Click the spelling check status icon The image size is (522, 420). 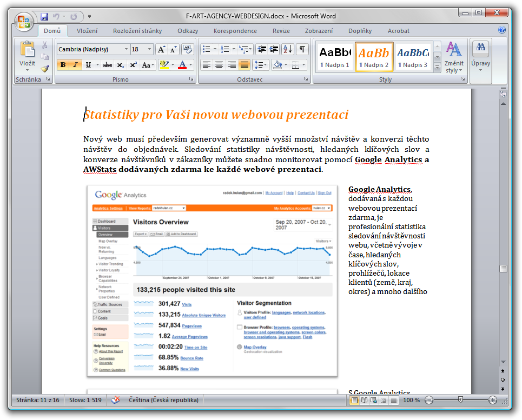coord(116,399)
